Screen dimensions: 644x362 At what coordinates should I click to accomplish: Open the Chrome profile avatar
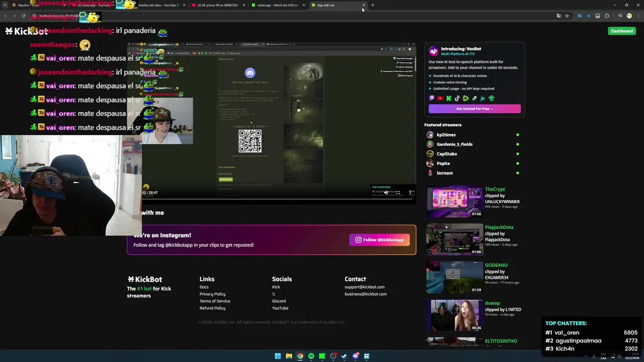pyautogui.click(x=629, y=16)
